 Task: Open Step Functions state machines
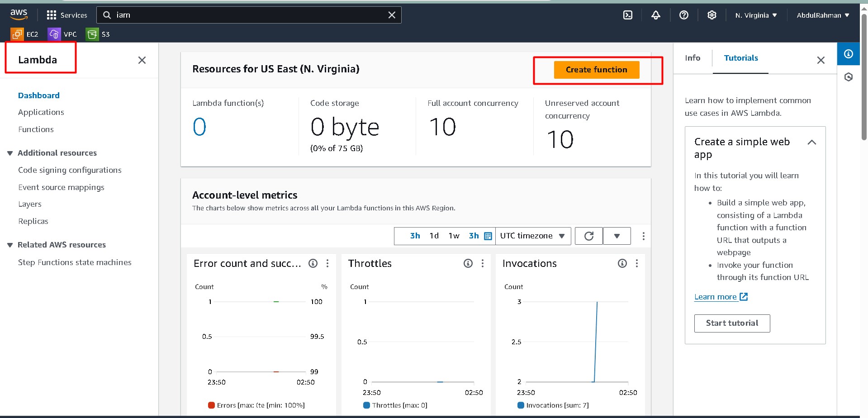coord(75,262)
